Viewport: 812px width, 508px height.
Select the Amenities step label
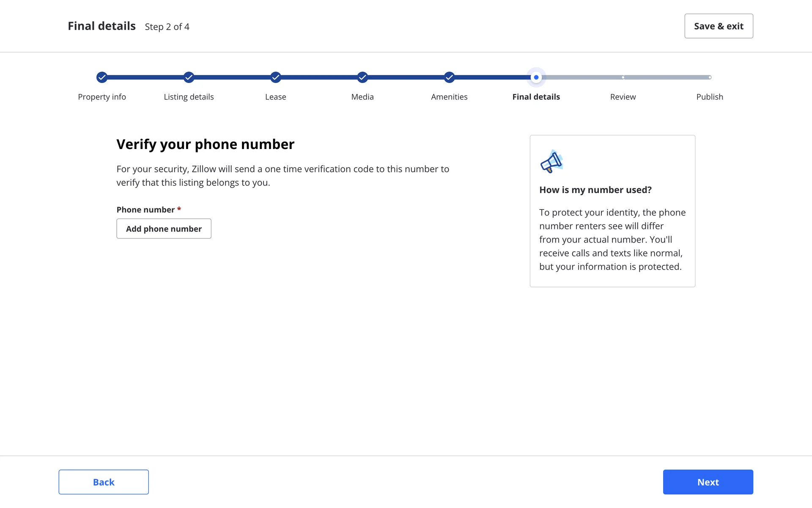pos(449,97)
